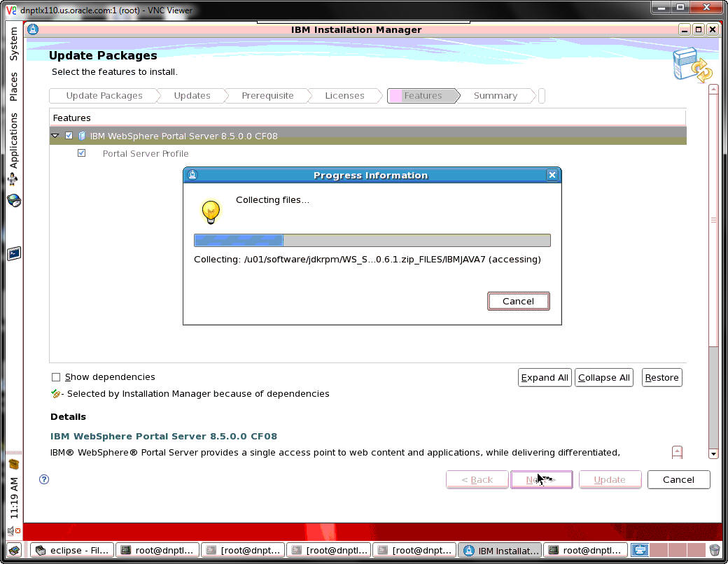Open the Places menu in GNOME panel
This screenshot has width=728, height=564.
point(13,86)
